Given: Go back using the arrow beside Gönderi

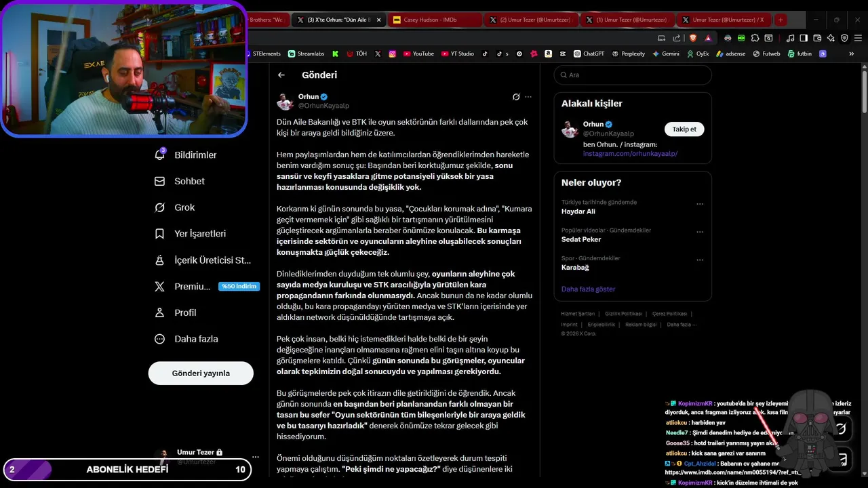Looking at the screenshot, I should (x=281, y=75).
